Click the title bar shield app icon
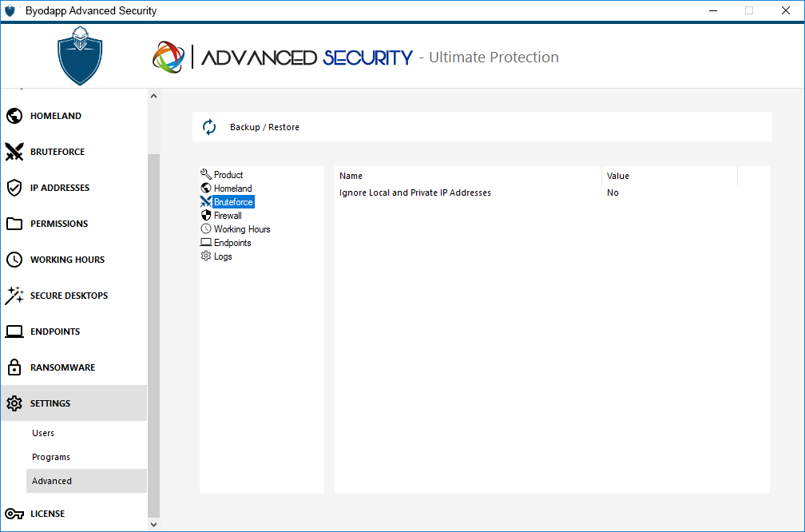Image resolution: width=805 pixels, height=532 pixels. click(10, 10)
